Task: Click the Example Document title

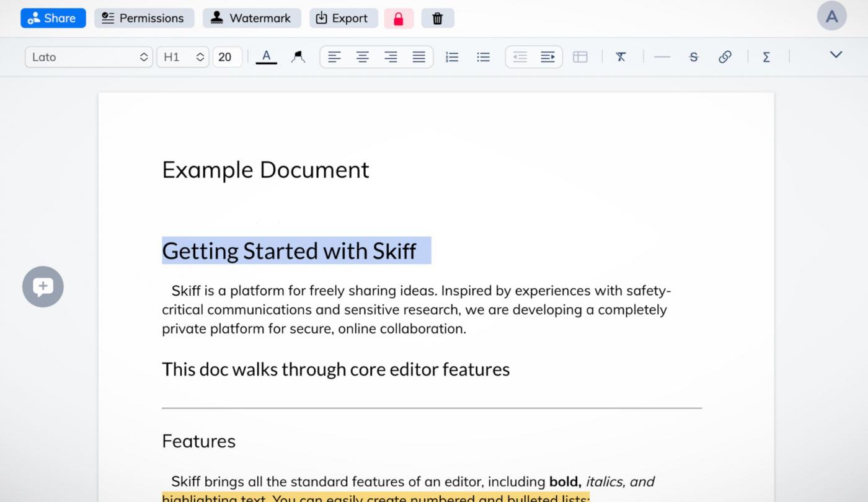Action: (x=265, y=170)
